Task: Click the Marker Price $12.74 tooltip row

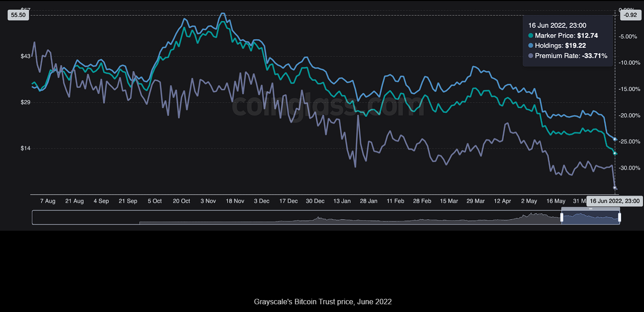Action: [x=563, y=35]
